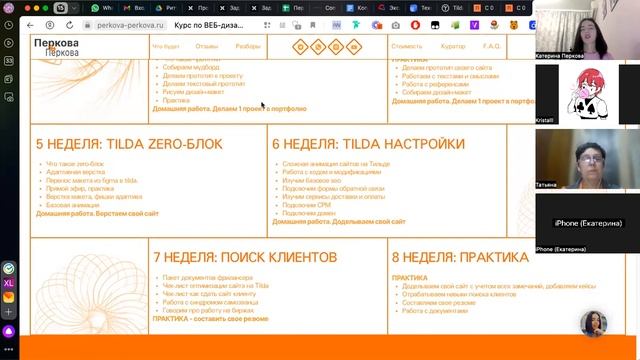Image resolution: width=640 pixels, height=360 pixels.
Task: Open the floating chat avatar widget
Action: [593, 324]
